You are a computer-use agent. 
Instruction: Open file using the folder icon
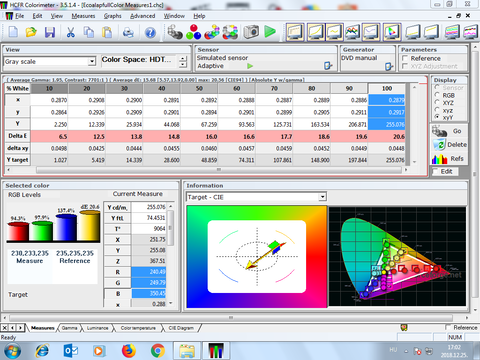pos(31,32)
